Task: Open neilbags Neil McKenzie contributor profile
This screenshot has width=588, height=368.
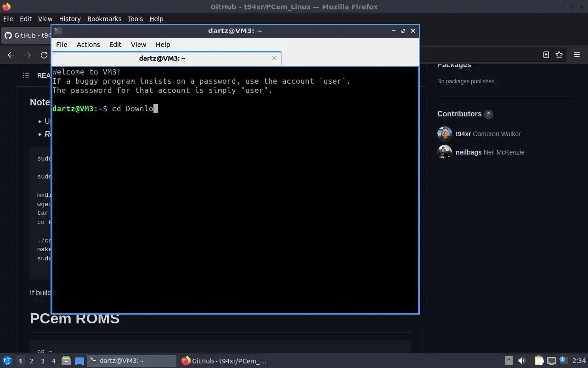Action: tap(490, 152)
